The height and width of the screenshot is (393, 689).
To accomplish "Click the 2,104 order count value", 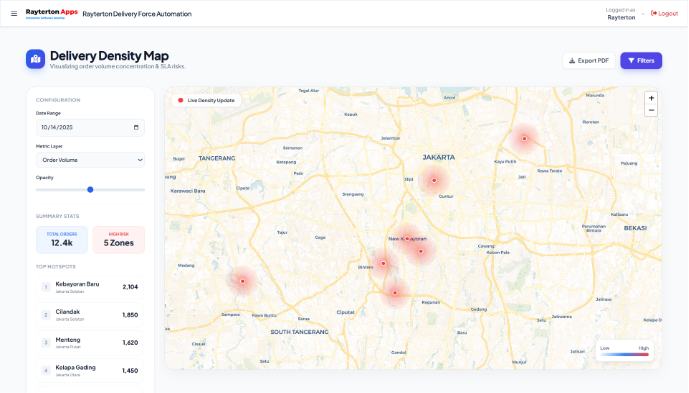I will [130, 287].
